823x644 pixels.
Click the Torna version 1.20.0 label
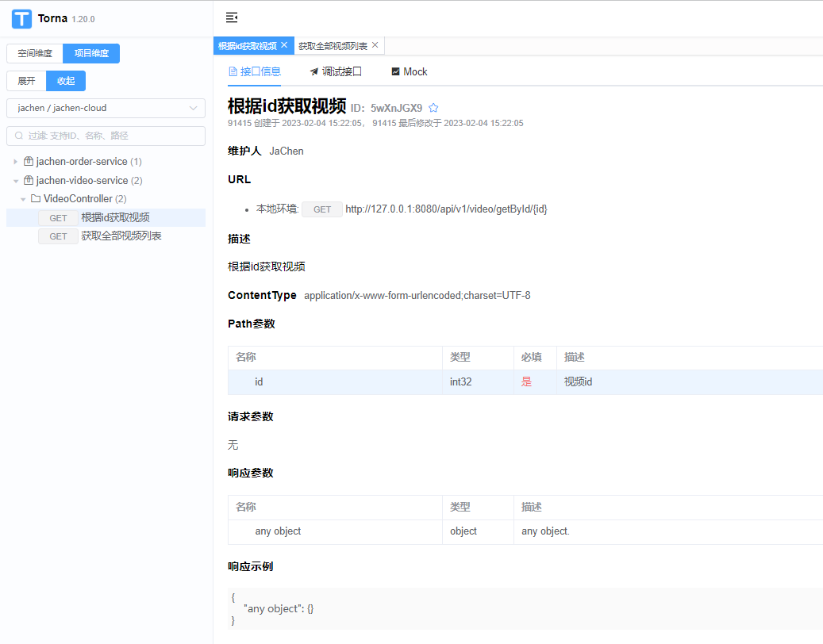click(83, 19)
